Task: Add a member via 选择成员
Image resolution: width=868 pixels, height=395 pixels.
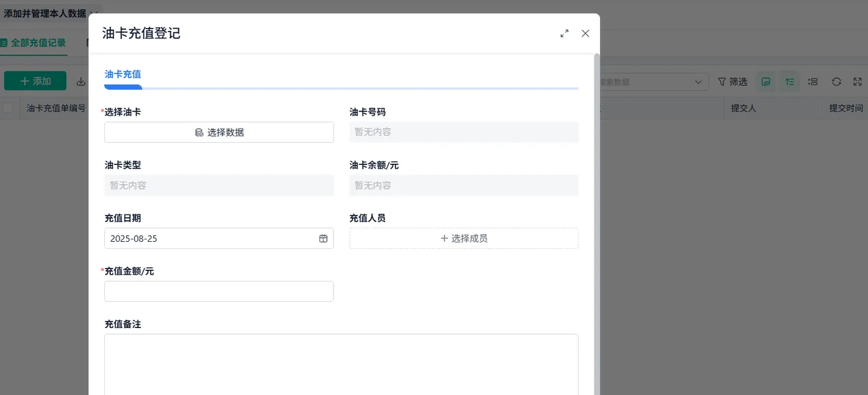Action: pyautogui.click(x=464, y=238)
